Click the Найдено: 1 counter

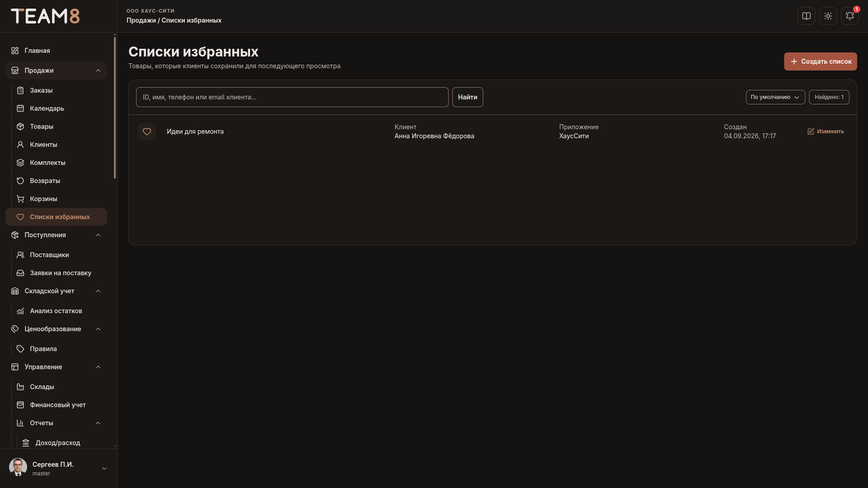[x=829, y=97]
